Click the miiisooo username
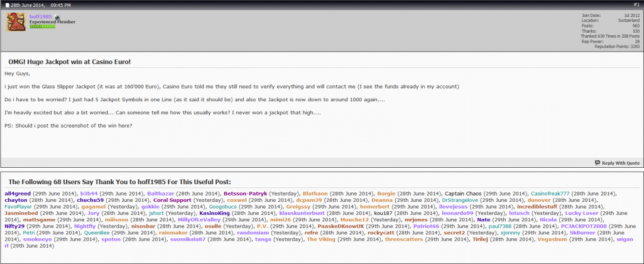644x264 pixels. click(x=116, y=219)
